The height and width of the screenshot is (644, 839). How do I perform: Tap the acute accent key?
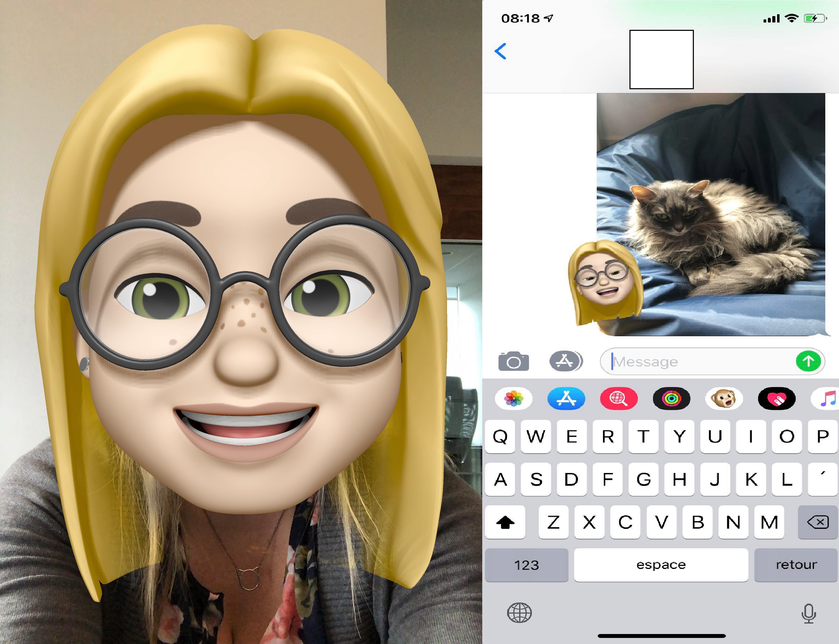[823, 479]
